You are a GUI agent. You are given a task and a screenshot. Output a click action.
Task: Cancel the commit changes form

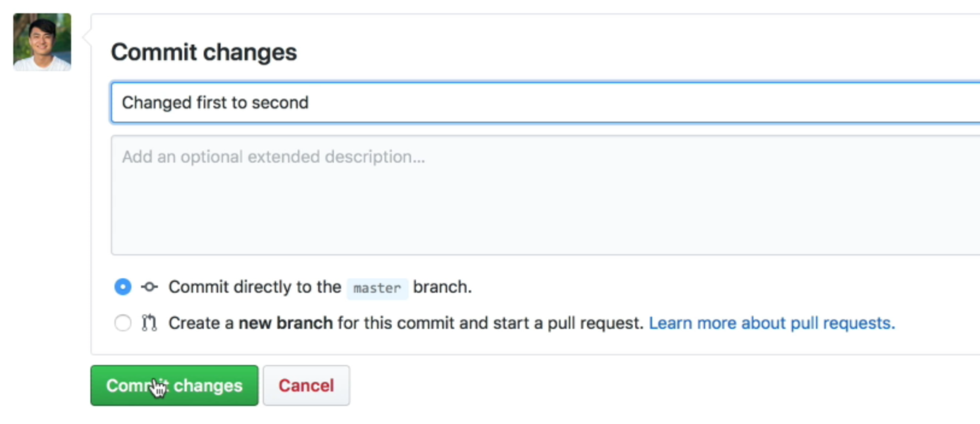click(306, 385)
